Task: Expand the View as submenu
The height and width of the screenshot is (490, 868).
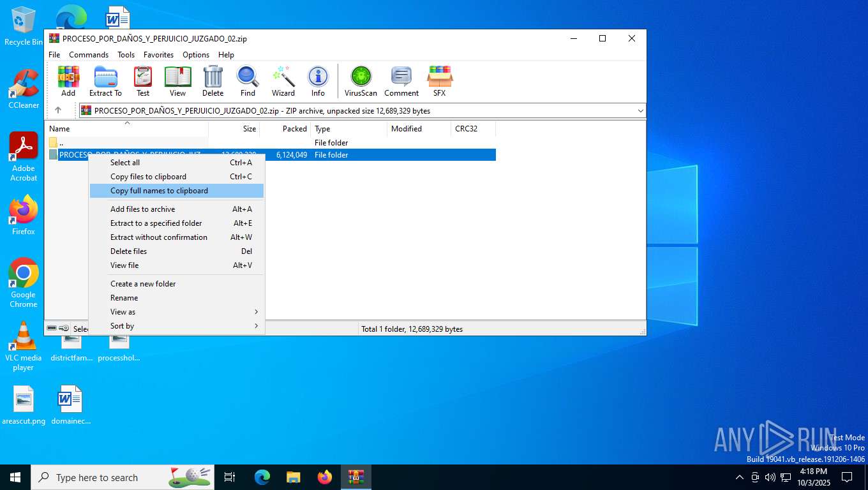Action: click(x=177, y=312)
